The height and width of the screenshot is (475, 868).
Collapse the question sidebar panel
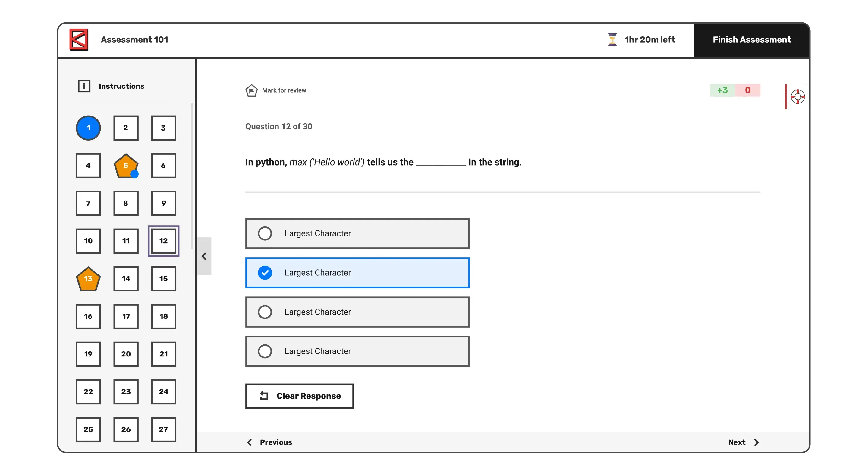coord(204,256)
